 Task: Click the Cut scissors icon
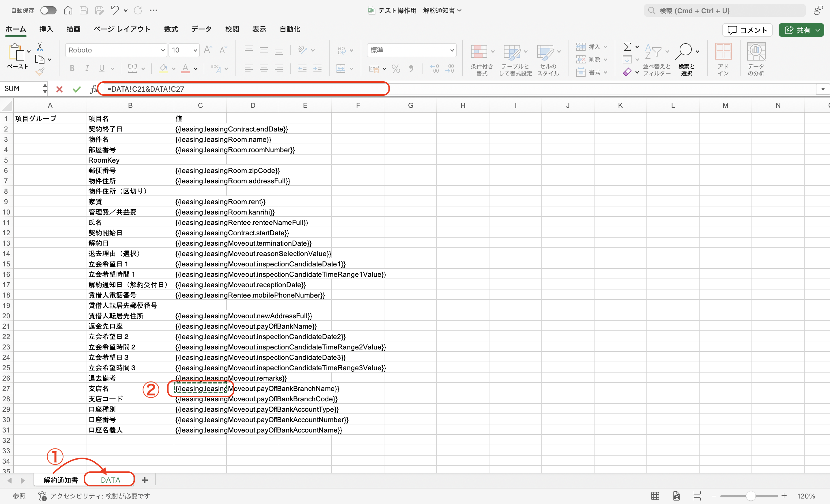coord(40,47)
